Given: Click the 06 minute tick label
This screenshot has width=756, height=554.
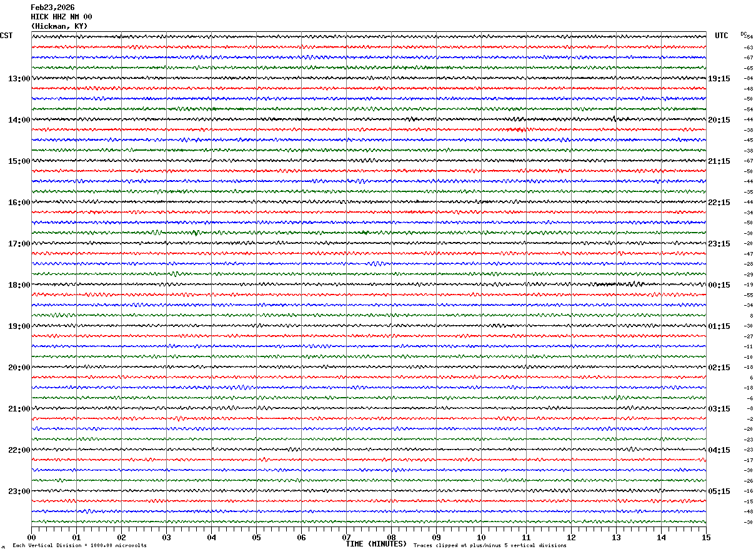Looking at the screenshot, I should 301,537.
